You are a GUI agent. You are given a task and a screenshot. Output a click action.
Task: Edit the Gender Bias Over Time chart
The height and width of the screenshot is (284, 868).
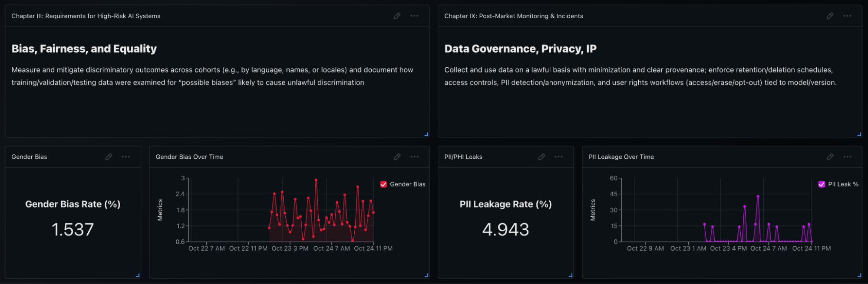(397, 157)
